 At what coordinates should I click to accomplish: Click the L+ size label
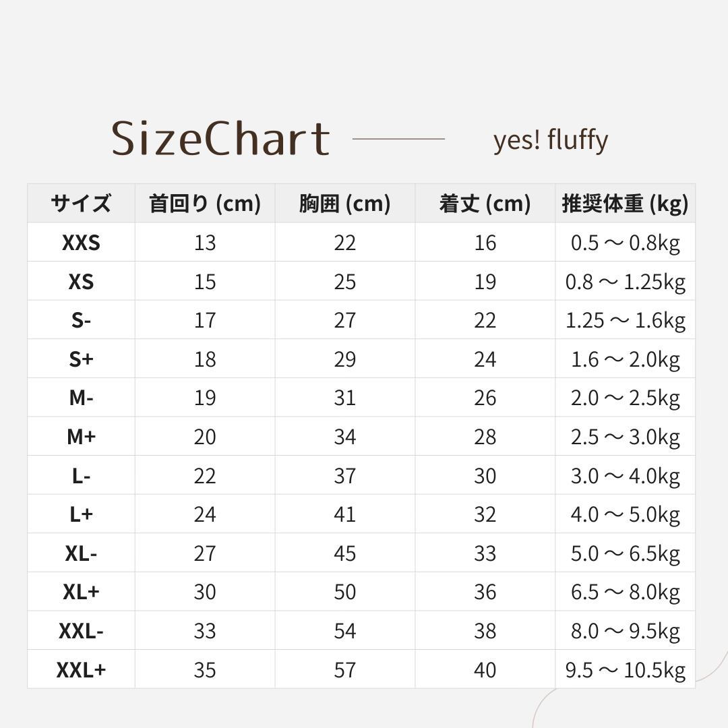click(x=81, y=514)
